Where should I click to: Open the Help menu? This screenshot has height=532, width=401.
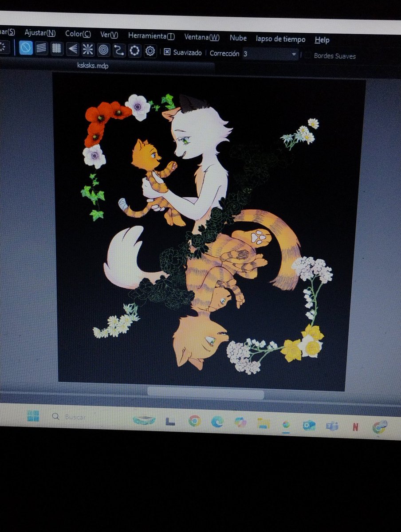(322, 40)
